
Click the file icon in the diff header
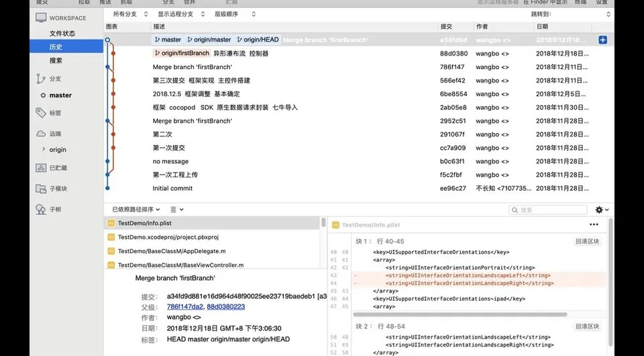(335, 225)
